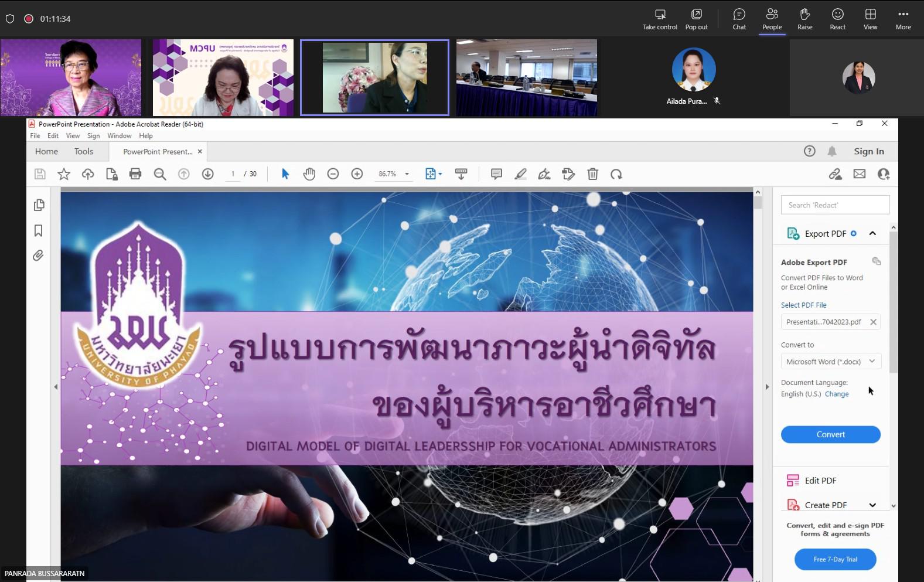Open the Help menu
The height and width of the screenshot is (582, 924).
146,136
